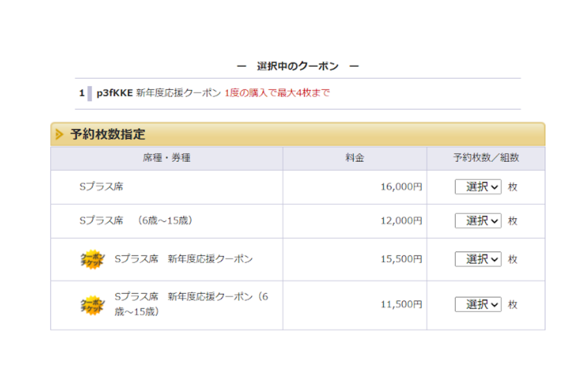Expand quantity selector for 15,500円 coupon seat

478,259
